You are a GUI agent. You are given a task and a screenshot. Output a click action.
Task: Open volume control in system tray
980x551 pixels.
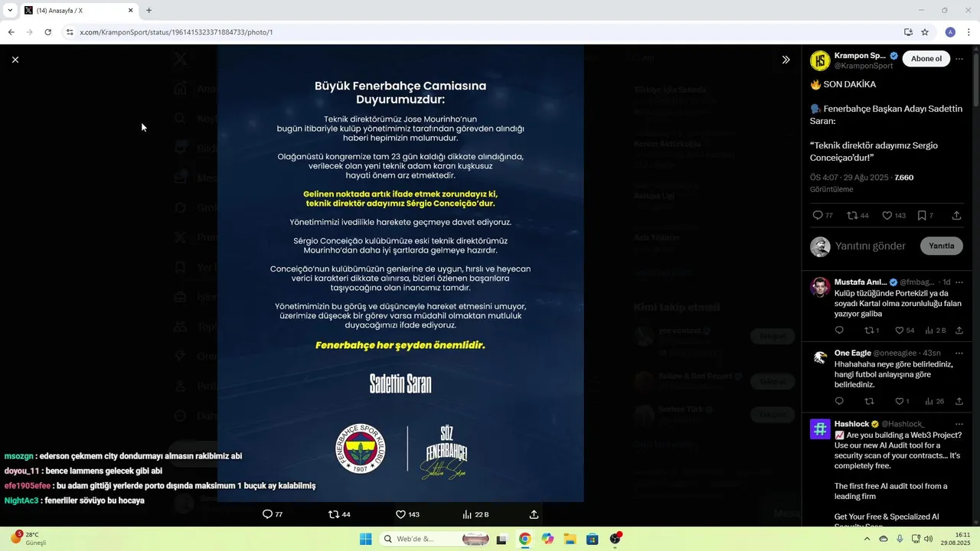click(x=928, y=539)
